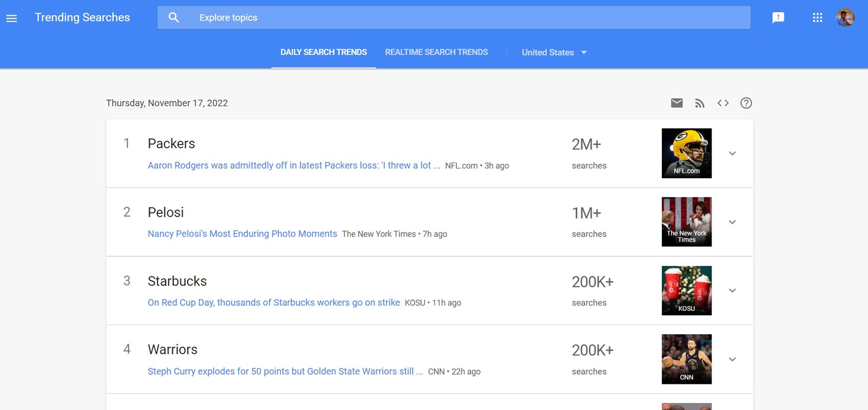
Task: Click the NFL.com Packers thumbnail
Action: (686, 153)
